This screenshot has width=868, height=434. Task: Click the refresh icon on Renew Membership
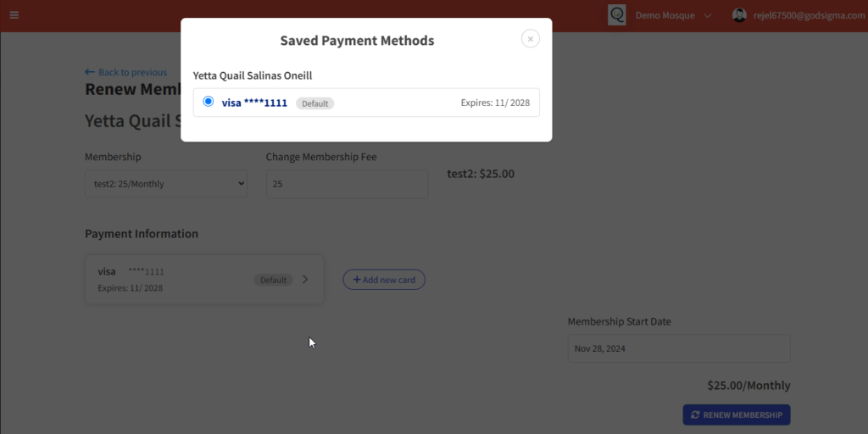click(x=696, y=415)
